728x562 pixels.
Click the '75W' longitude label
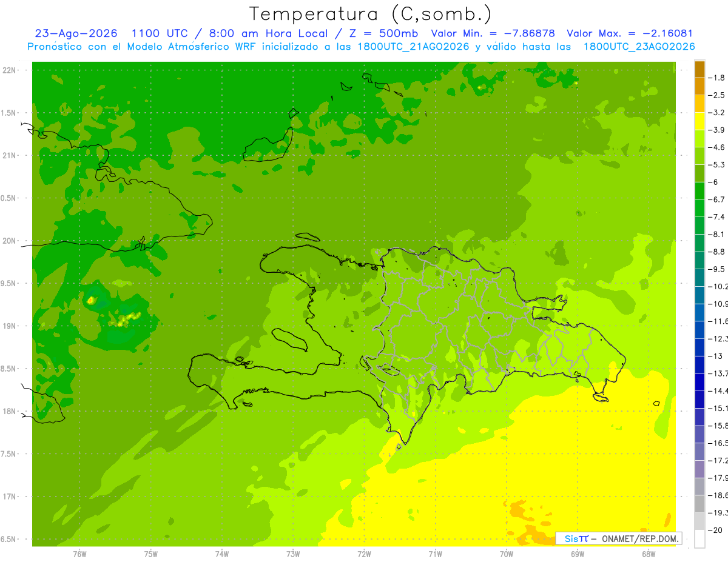tap(151, 554)
